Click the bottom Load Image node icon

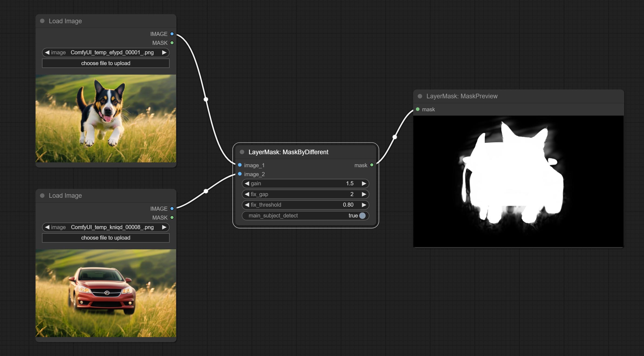(x=42, y=196)
